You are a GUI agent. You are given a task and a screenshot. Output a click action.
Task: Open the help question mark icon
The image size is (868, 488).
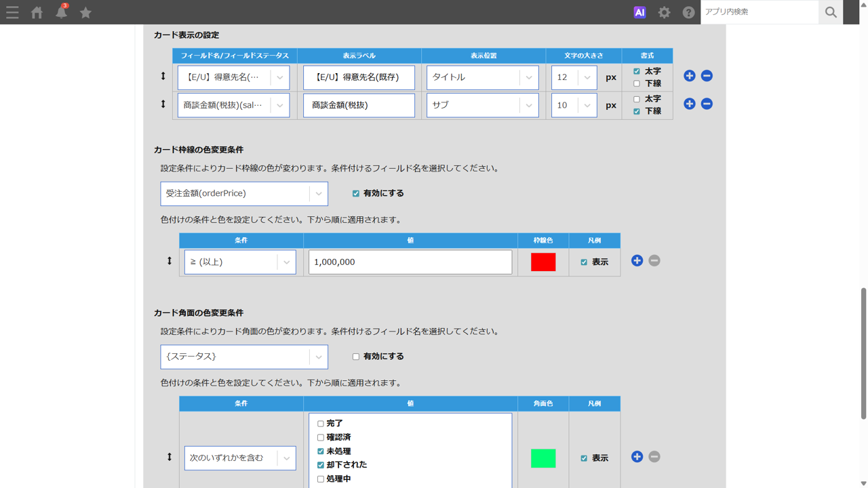click(x=688, y=12)
